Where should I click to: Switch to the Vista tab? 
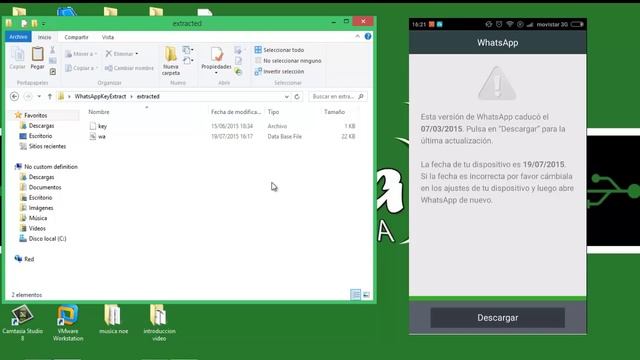108,37
